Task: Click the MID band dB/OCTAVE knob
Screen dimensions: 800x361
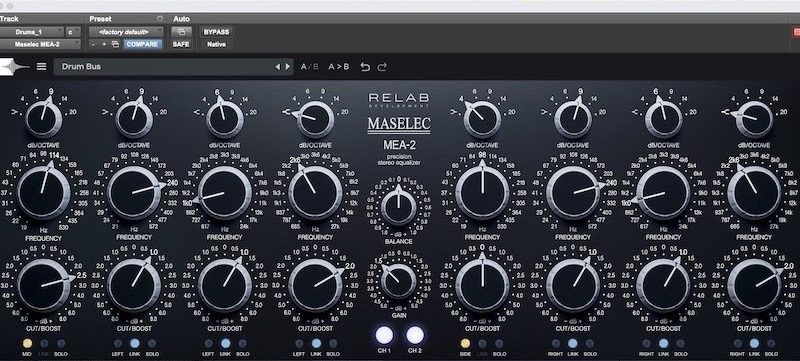Action: [x=43, y=119]
